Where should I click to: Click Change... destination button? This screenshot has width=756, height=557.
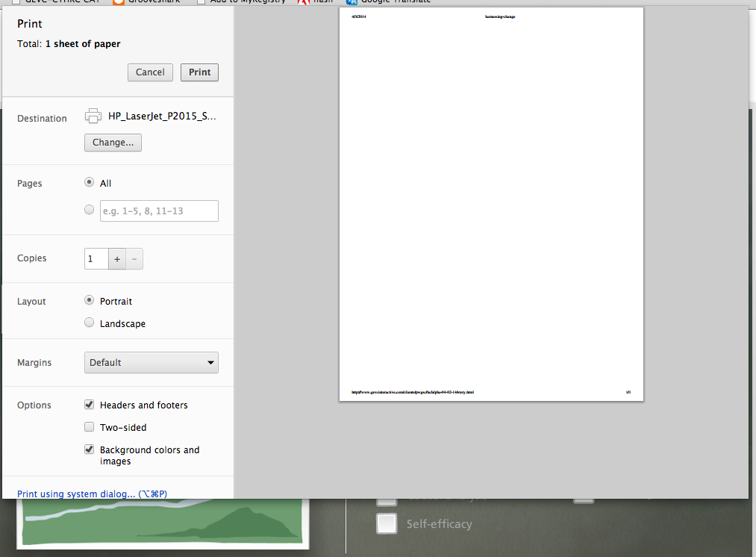[x=113, y=143]
